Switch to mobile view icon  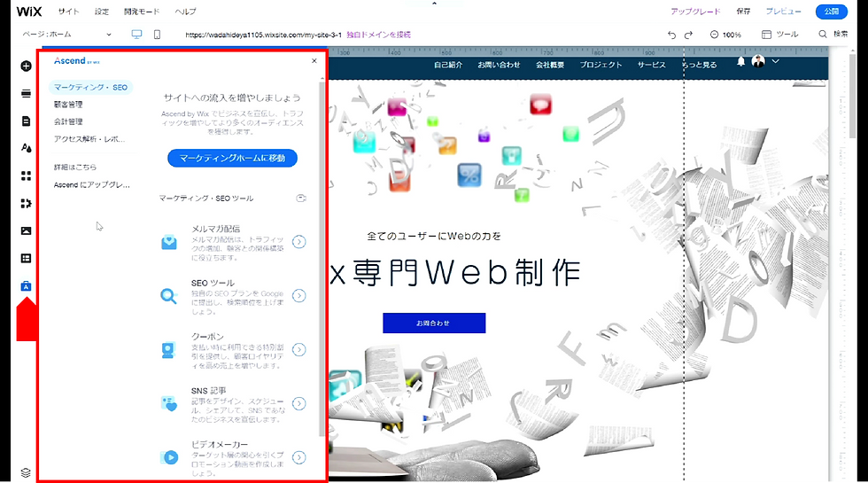(x=158, y=35)
